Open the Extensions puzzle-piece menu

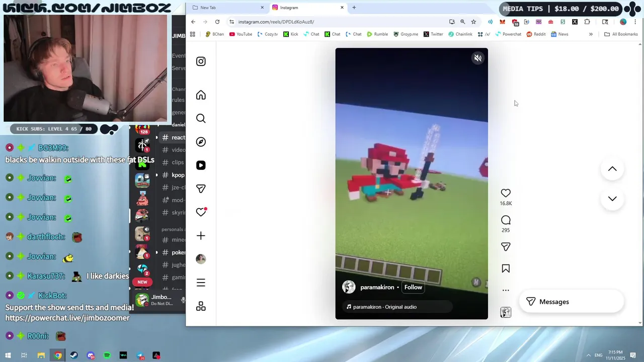[587, 22]
